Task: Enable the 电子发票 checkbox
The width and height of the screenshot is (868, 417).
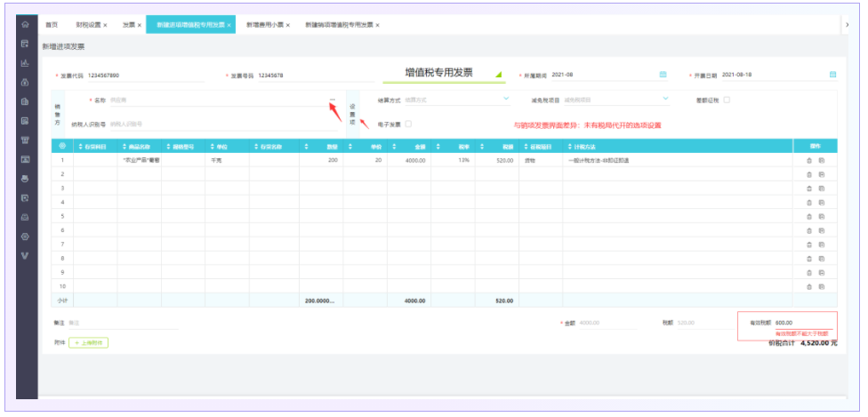Action: (x=408, y=124)
